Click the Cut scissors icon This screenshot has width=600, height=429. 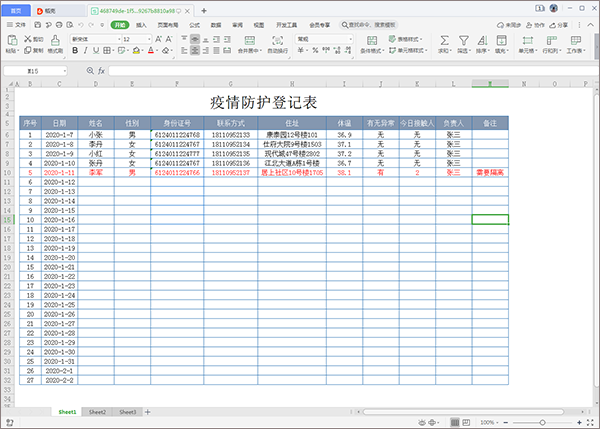(x=25, y=39)
